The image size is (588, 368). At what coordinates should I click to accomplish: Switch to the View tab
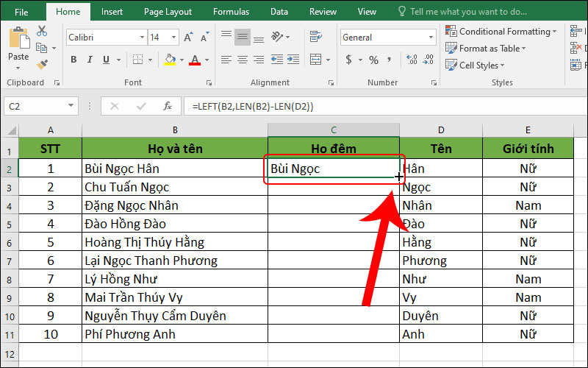pyautogui.click(x=367, y=12)
